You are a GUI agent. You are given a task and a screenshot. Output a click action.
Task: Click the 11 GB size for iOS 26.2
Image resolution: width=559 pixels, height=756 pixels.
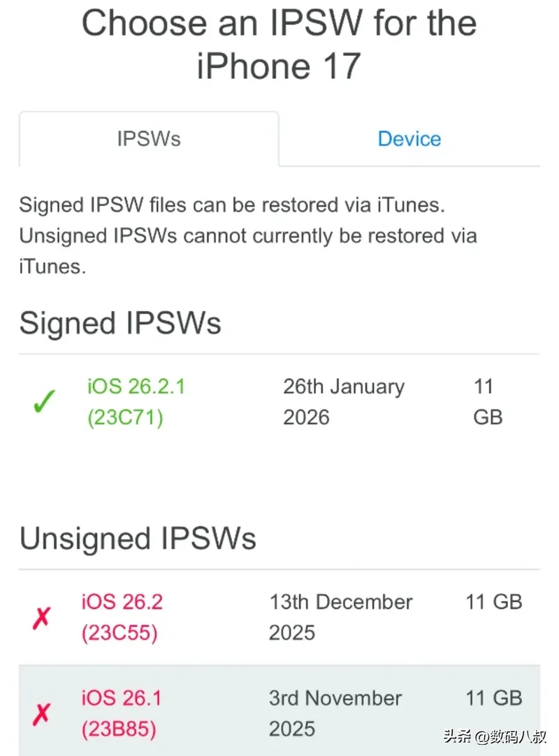pyautogui.click(x=494, y=602)
